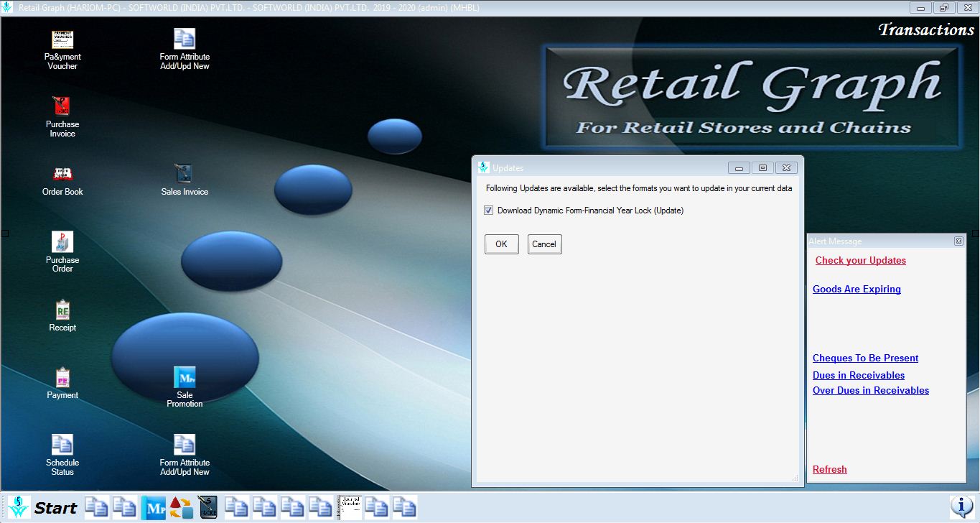Click OK in the Updates dialog
This screenshot has width=980, height=523.
tap(501, 244)
